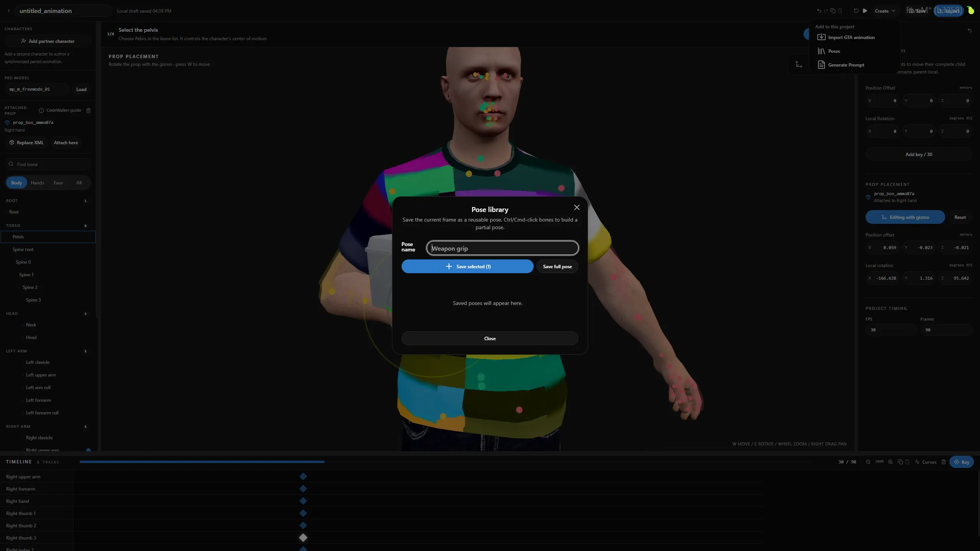Open the Create dropdown
The image size is (980, 551).
coord(885,11)
